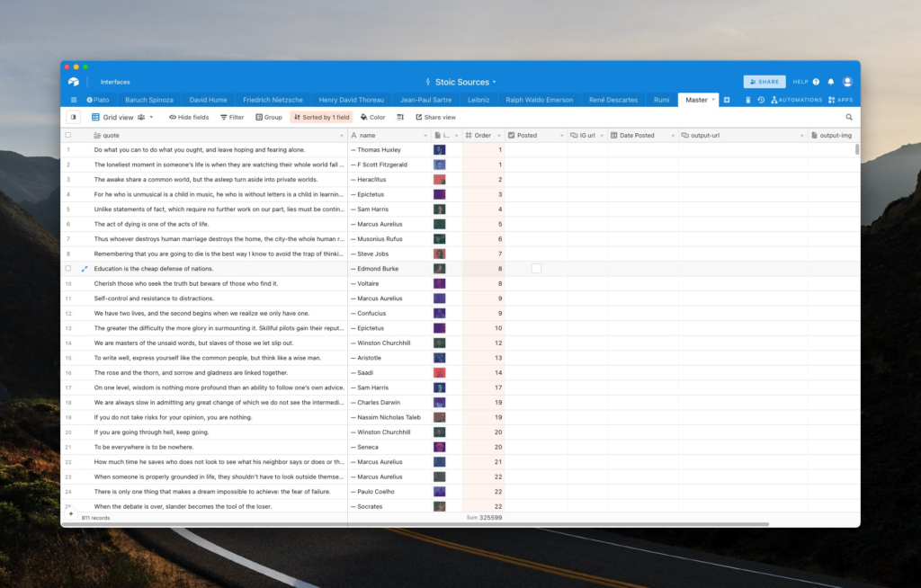Switch to the Ralph Waldo Emerson tab

point(540,100)
